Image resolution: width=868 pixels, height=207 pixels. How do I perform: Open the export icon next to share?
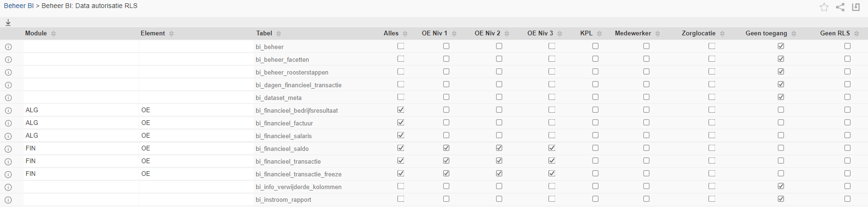856,7
